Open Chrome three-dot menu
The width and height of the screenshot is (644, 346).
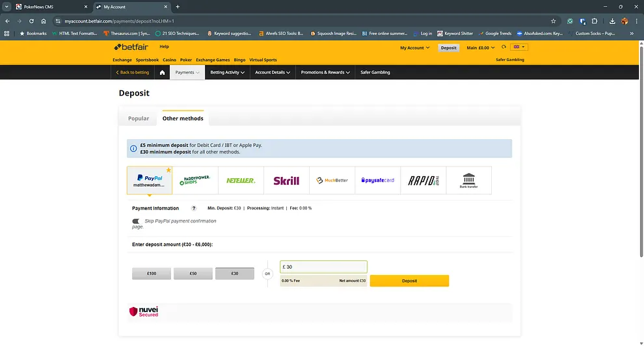point(637,21)
